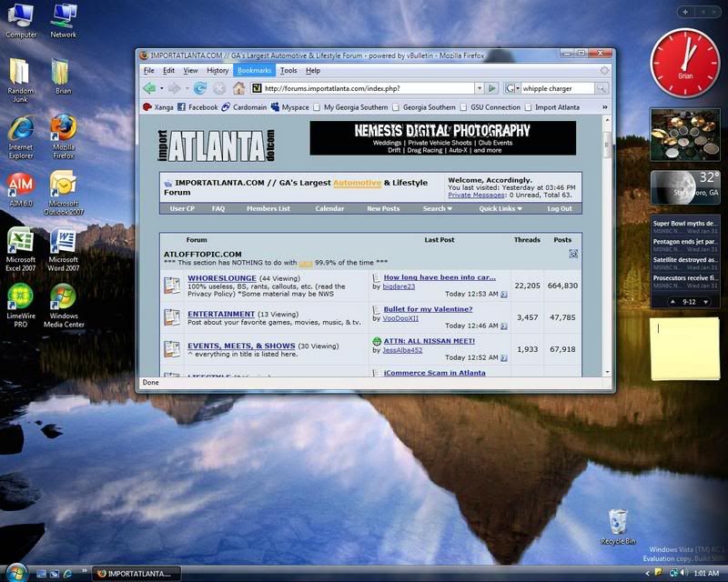Open Myspace bookmark

[x=289, y=107]
